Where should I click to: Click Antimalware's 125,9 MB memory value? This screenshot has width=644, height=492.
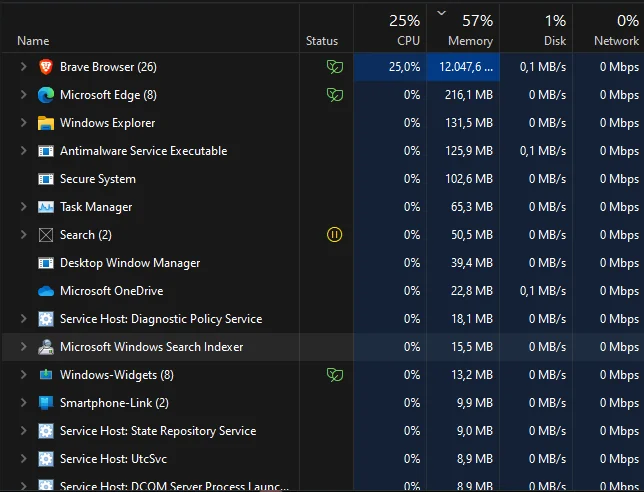[x=469, y=151]
